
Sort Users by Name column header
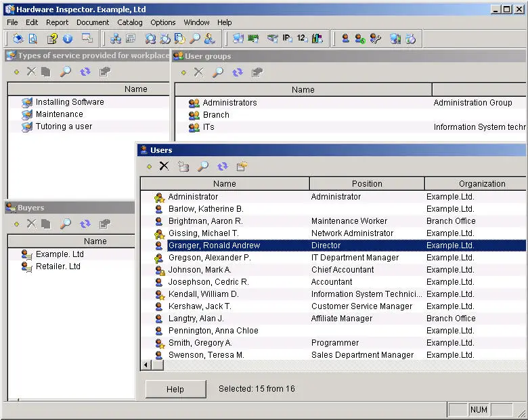click(x=225, y=184)
